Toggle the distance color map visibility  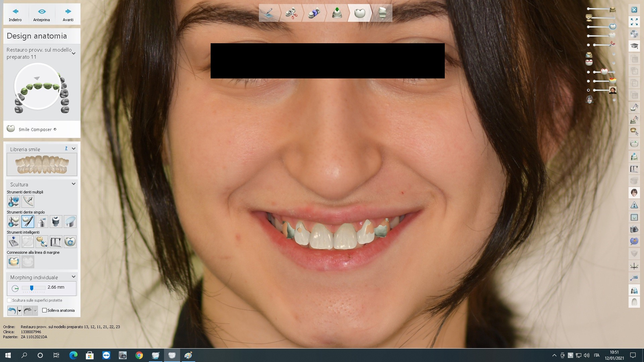[x=588, y=81]
